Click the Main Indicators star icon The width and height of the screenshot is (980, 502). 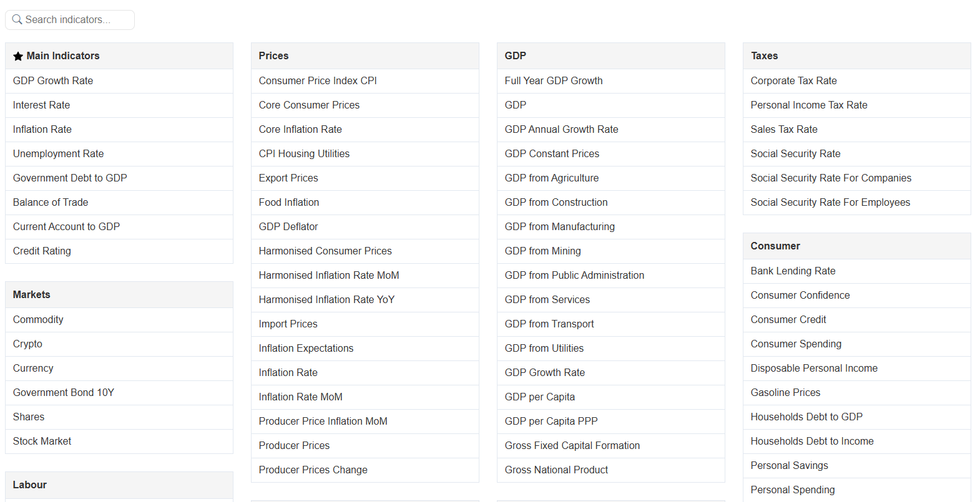pyautogui.click(x=18, y=56)
